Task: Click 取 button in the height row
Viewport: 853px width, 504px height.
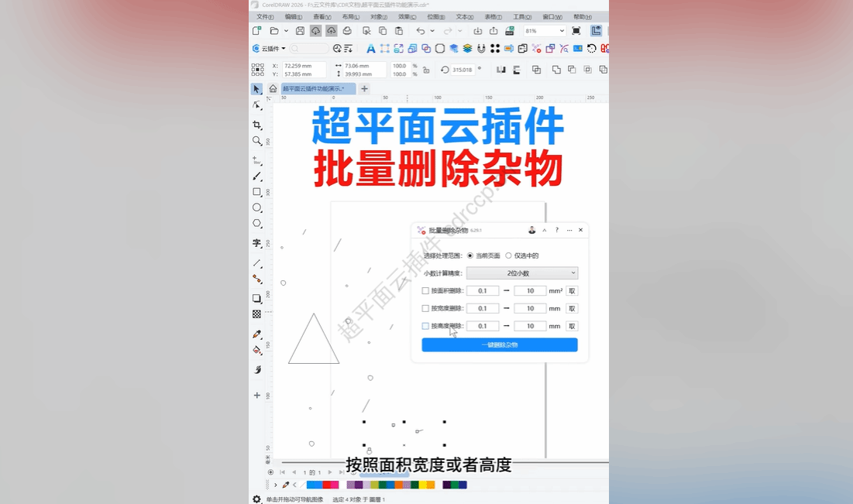Action: (572, 326)
